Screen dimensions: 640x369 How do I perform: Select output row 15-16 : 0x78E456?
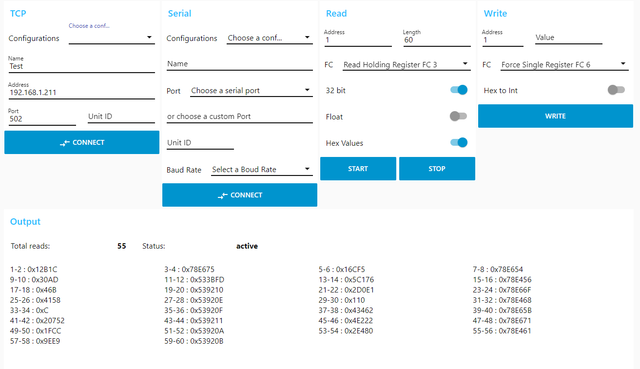(502, 280)
